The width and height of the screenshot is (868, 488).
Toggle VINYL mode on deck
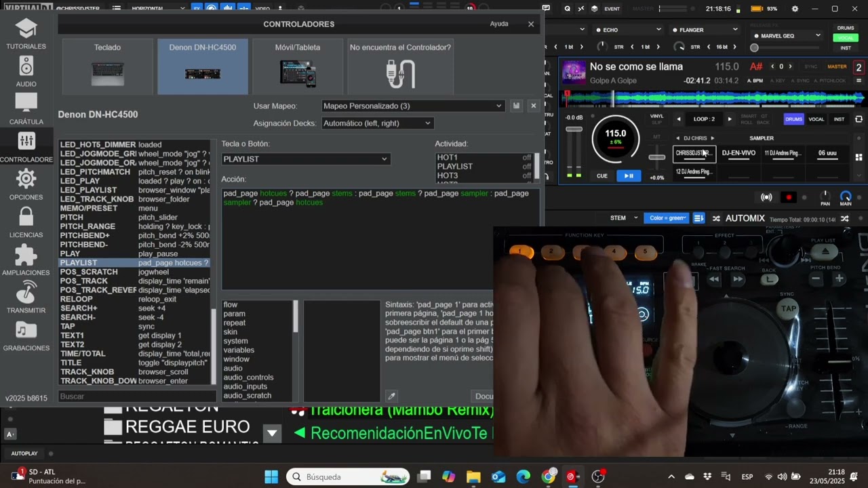[657, 117]
